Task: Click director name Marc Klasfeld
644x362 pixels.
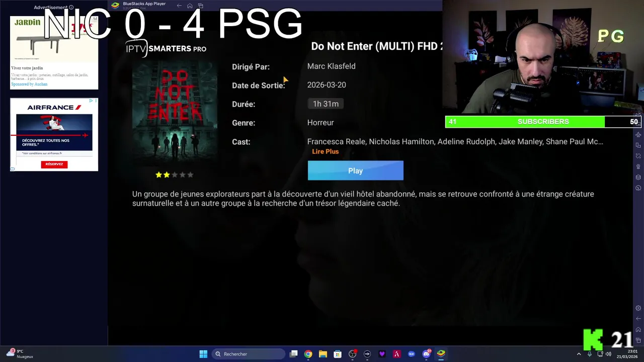Action: 331,66
